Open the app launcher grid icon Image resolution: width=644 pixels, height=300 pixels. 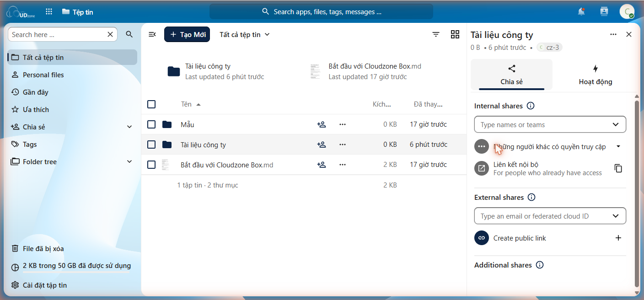[49, 12]
